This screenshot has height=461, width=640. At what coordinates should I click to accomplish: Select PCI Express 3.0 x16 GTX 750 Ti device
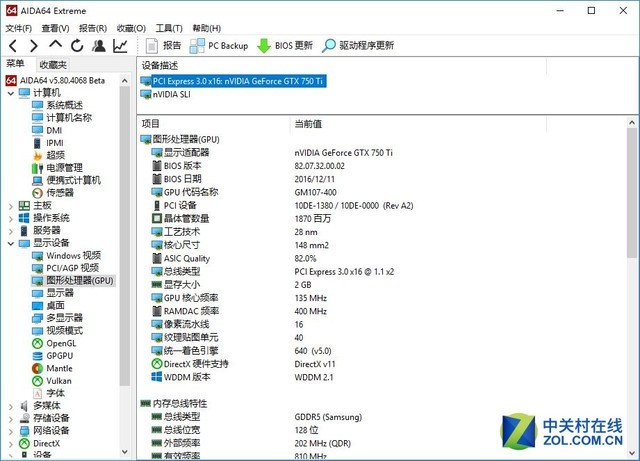(233, 81)
